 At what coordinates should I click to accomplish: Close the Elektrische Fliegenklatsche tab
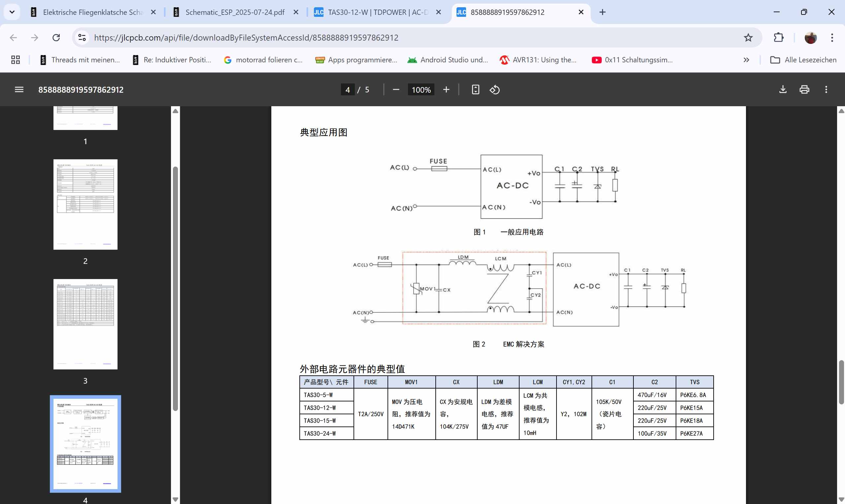[153, 12]
